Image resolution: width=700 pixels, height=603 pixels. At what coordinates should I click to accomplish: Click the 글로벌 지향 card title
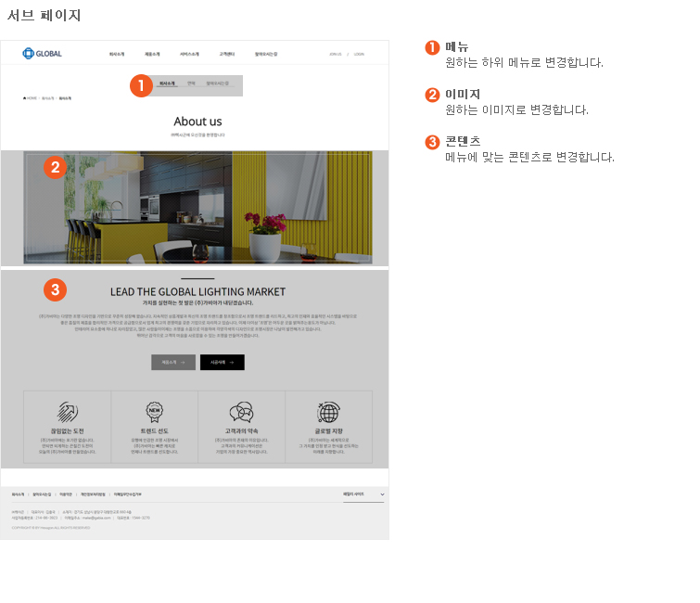[328, 431]
